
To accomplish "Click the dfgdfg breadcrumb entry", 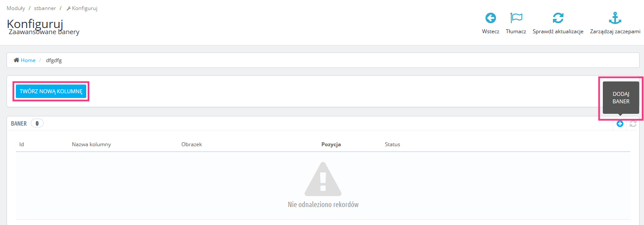I will pos(54,60).
